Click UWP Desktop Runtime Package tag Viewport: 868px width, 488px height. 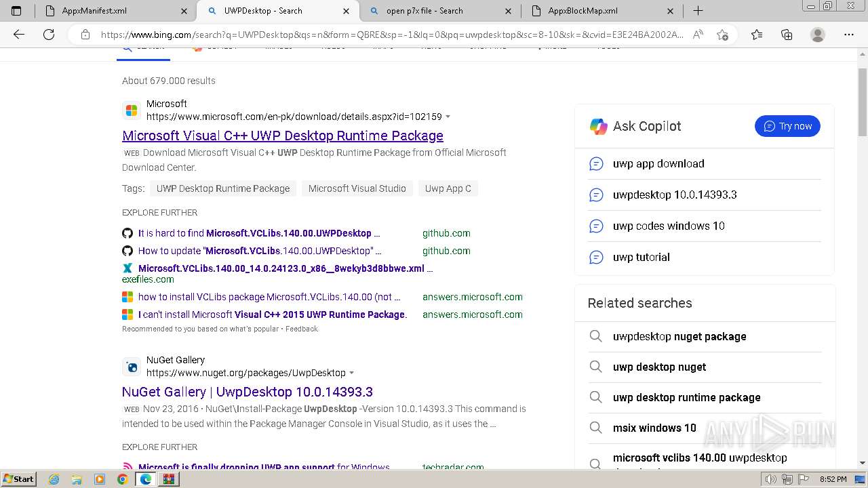[x=223, y=188]
